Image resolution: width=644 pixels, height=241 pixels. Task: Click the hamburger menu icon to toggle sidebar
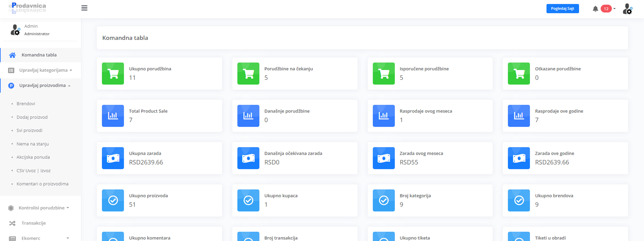point(84,8)
